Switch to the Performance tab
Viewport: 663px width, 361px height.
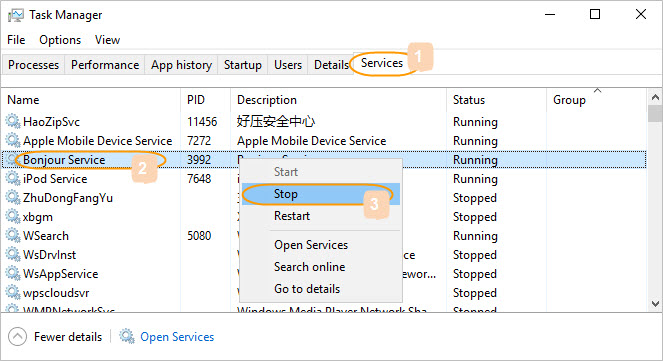[x=105, y=65]
